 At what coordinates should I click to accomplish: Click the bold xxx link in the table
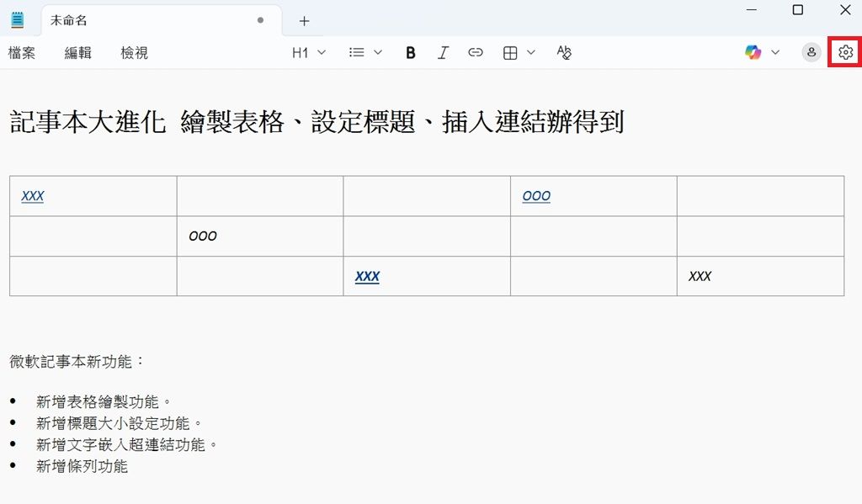click(367, 276)
